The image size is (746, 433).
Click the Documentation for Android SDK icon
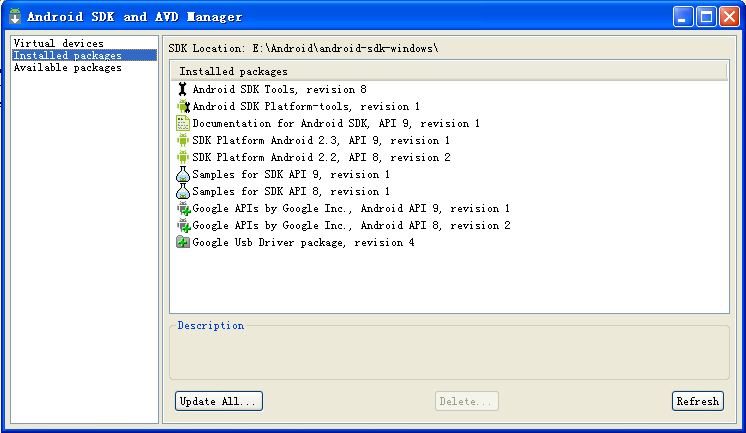pyautogui.click(x=183, y=123)
